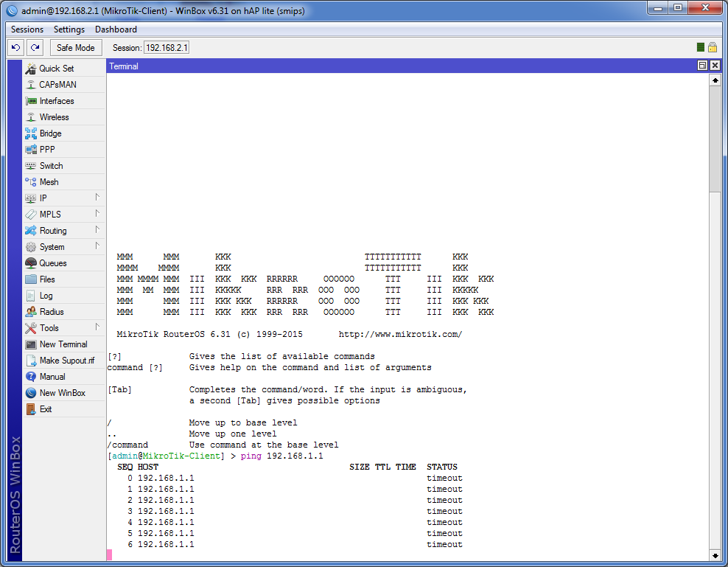
Task: Open the Queues icon
Action: click(31, 263)
